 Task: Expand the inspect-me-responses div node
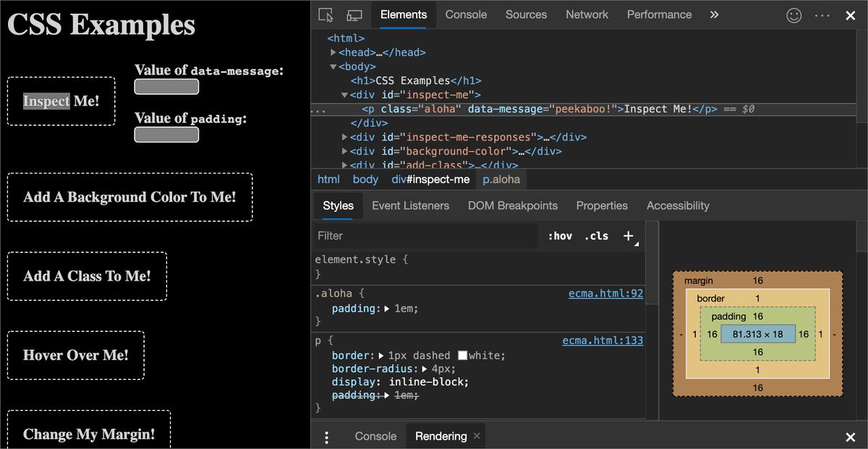click(x=344, y=137)
